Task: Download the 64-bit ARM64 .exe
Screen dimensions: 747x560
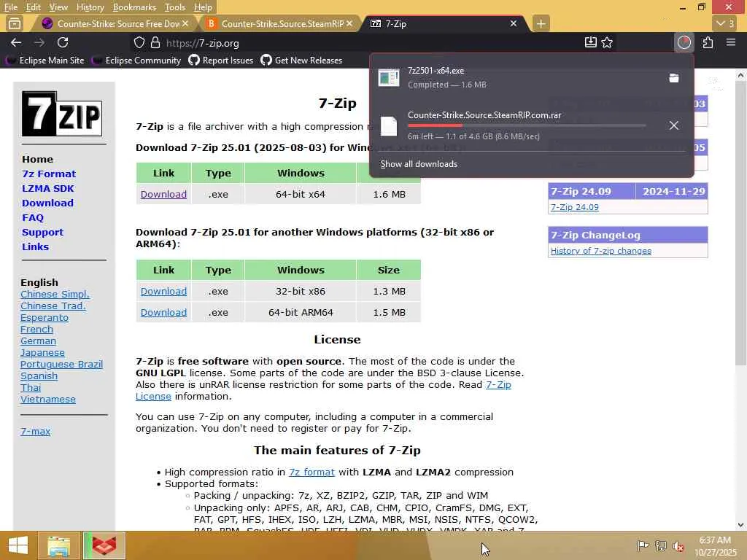Action: (163, 312)
